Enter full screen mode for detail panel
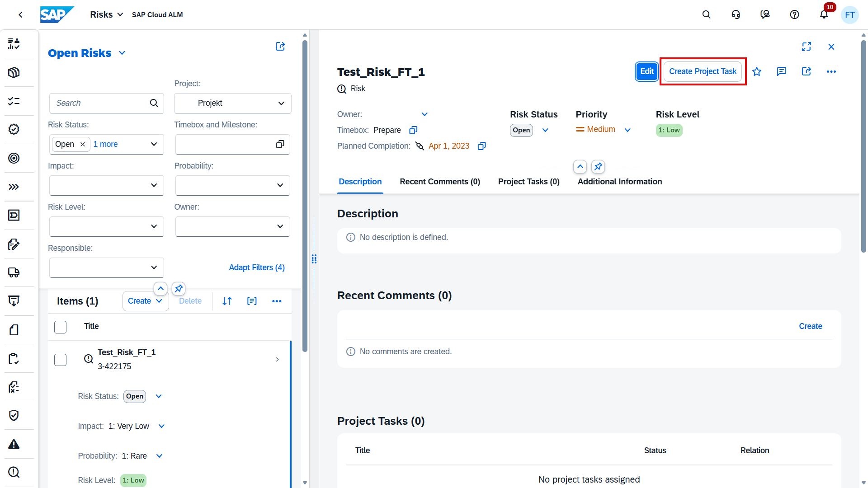The height and width of the screenshot is (488, 868). coord(807,47)
